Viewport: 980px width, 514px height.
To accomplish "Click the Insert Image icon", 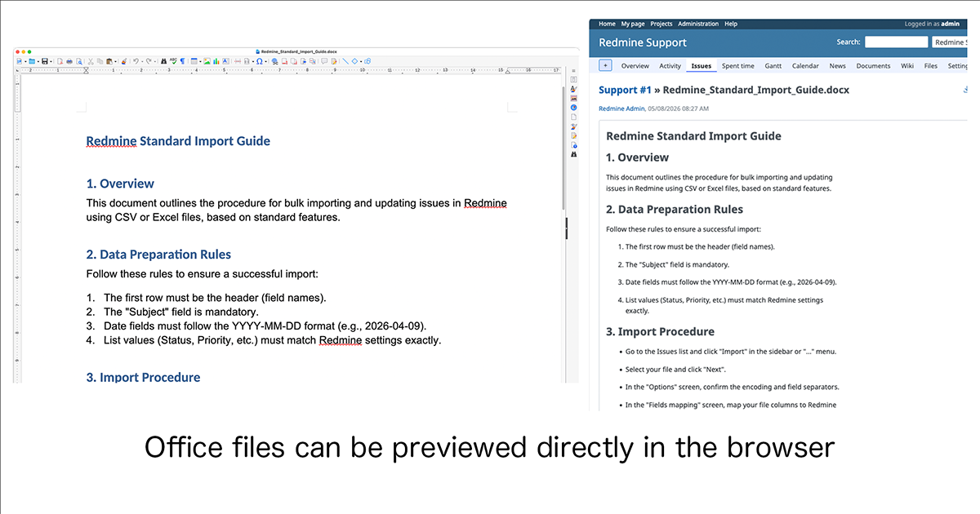I will [x=207, y=60].
